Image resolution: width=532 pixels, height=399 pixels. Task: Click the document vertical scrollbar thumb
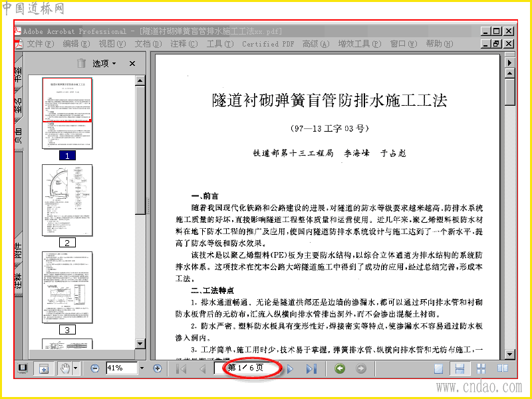[509, 91]
